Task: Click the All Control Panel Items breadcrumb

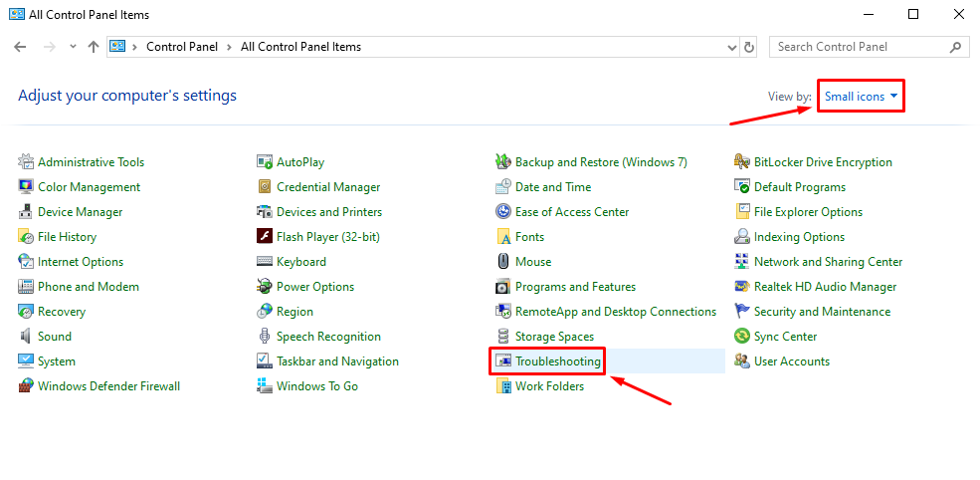Action: pos(300,47)
